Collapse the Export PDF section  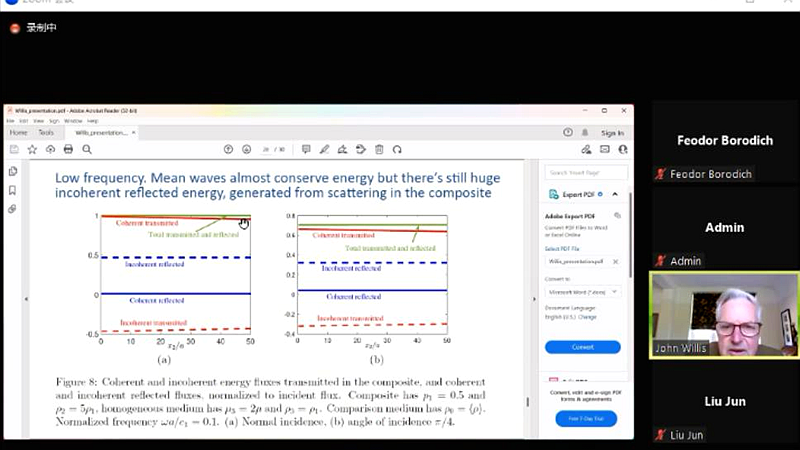(615, 194)
